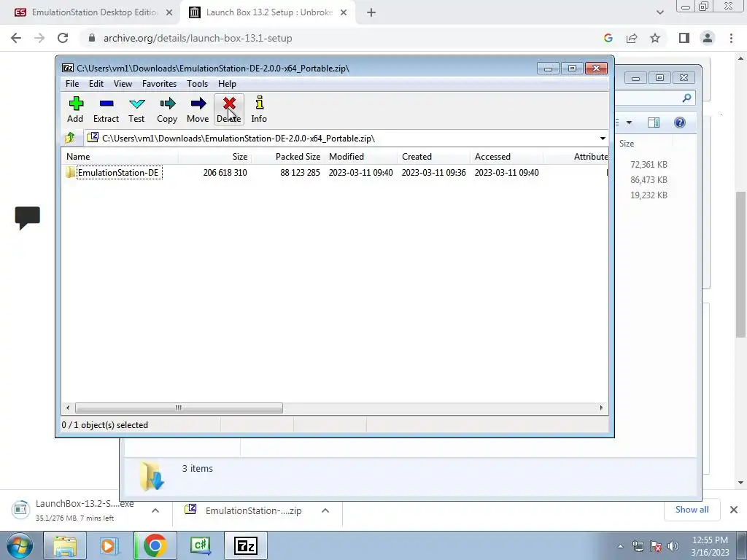
Task: Click the Chrome reload page button
Action: click(x=63, y=38)
